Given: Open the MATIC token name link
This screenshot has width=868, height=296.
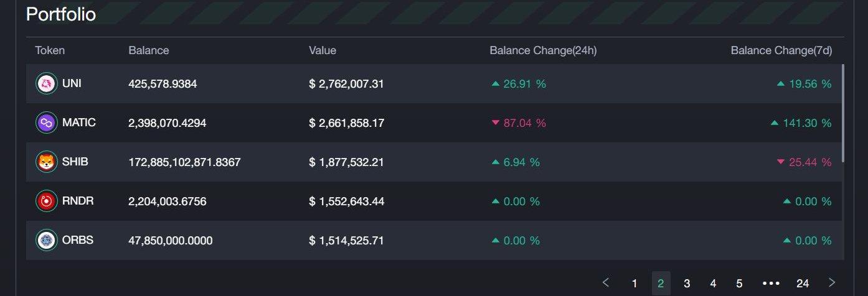Looking at the screenshot, I should click(79, 123).
